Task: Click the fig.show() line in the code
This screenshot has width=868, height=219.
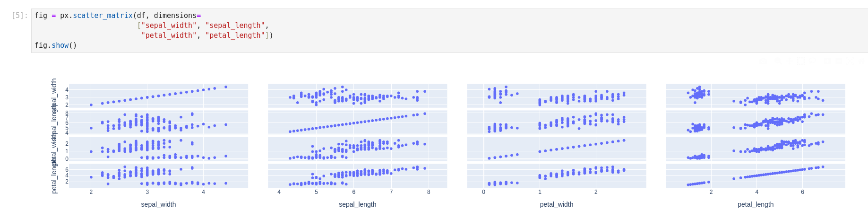Action: coord(56,45)
